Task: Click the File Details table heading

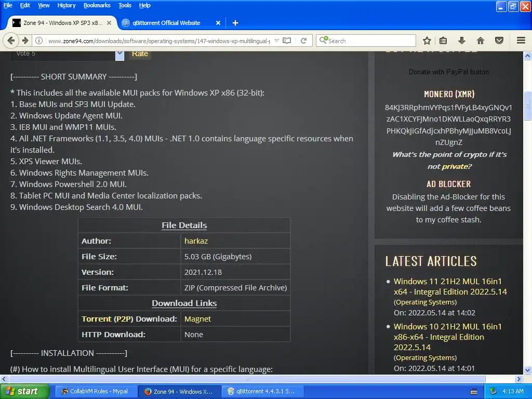Action: (184, 225)
